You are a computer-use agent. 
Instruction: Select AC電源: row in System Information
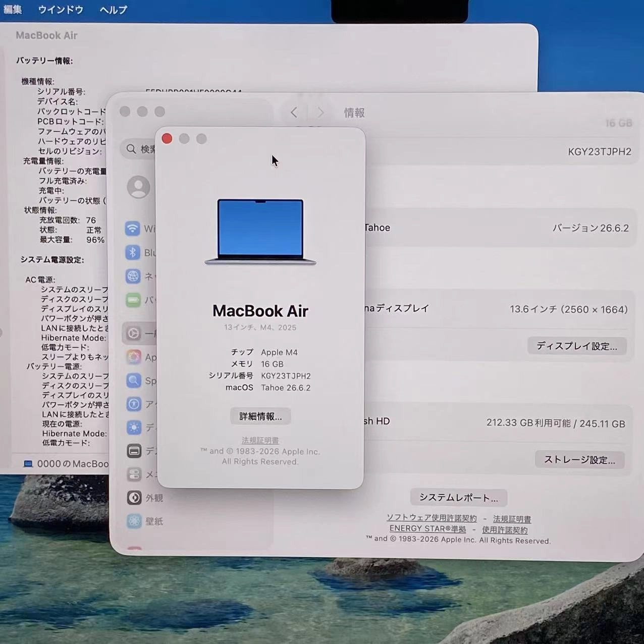click(40, 280)
